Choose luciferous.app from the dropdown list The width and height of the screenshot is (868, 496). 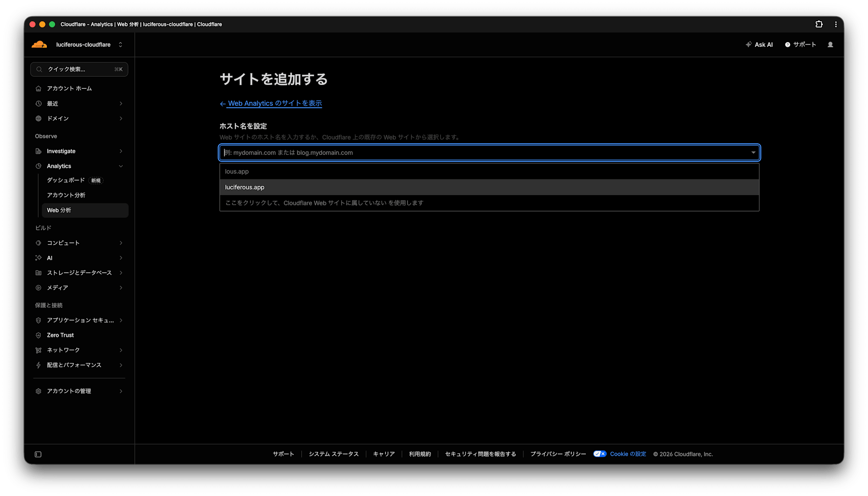pyautogui.click(x=489, y=187)
